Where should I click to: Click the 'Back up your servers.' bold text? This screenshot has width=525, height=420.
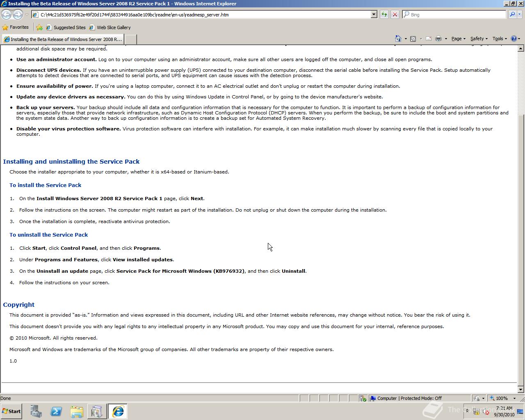[x=46, y=107]
